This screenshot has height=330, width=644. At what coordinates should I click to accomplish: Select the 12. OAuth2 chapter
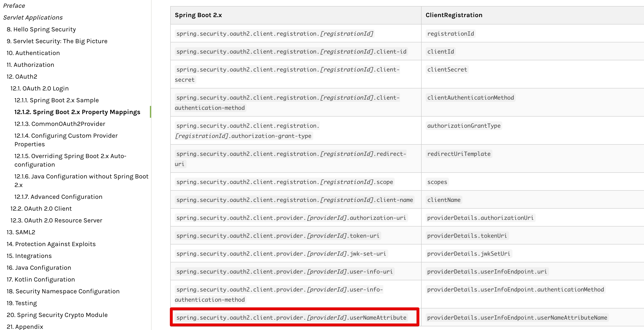point(22,77)
